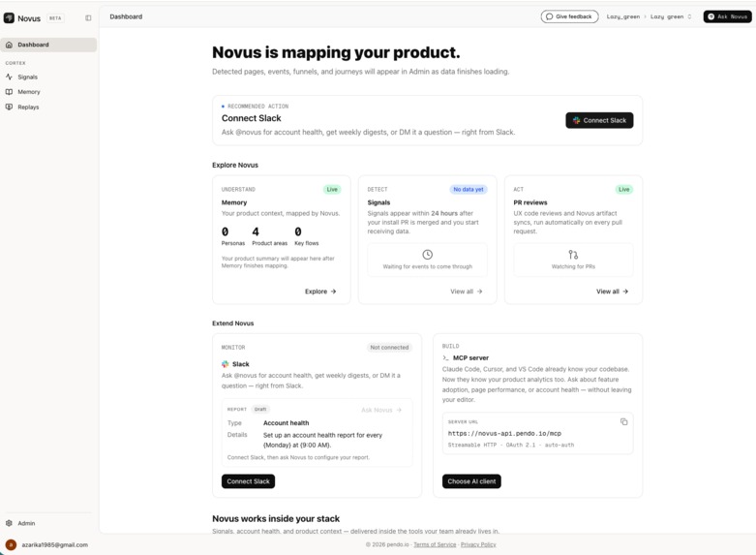This screenshot has height=555, width=756.
Task: Click the Dashboard home icon
Action: pos(9,45)
